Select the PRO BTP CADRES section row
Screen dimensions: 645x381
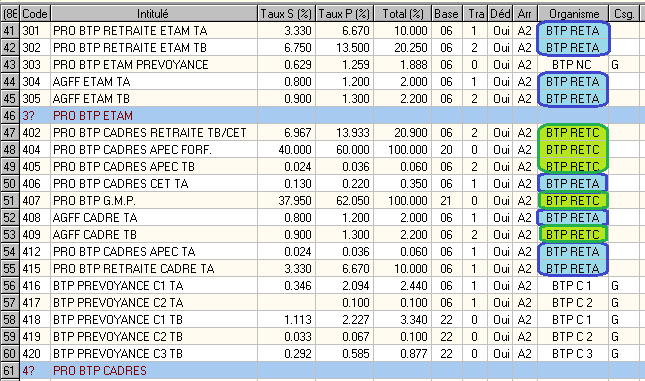click(322, 371)
